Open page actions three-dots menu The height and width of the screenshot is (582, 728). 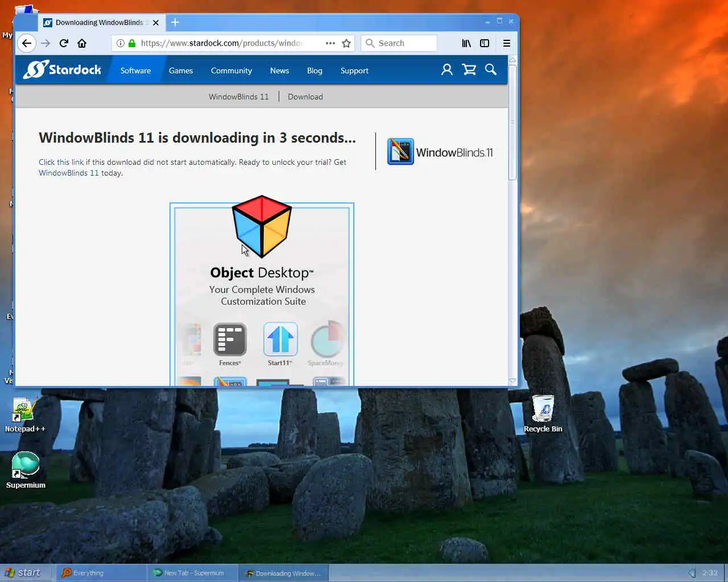(x=330, y=43)
